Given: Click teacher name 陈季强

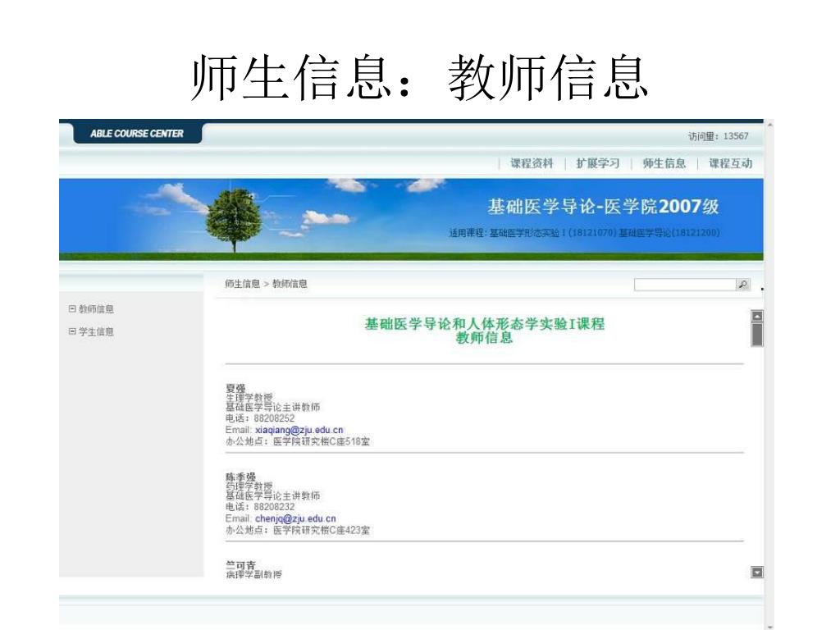Looking at the screenshot, I should [240, 477].
